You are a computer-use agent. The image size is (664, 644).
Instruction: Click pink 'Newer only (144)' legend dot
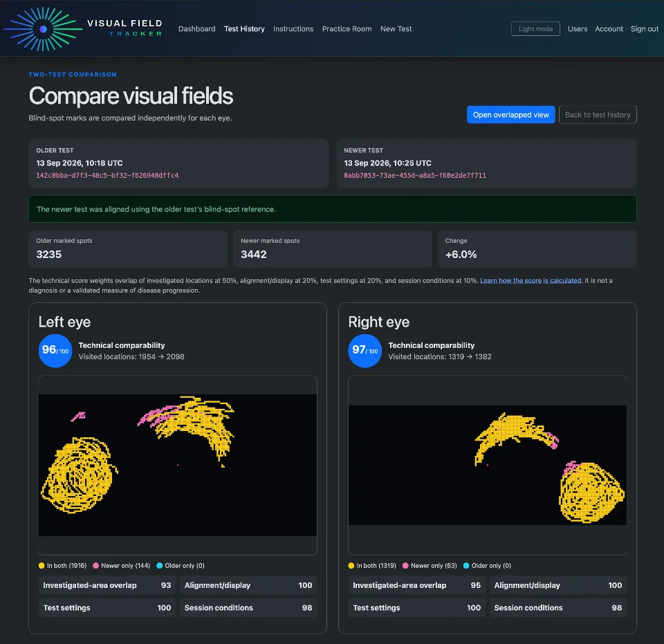[x=95, y=566]
